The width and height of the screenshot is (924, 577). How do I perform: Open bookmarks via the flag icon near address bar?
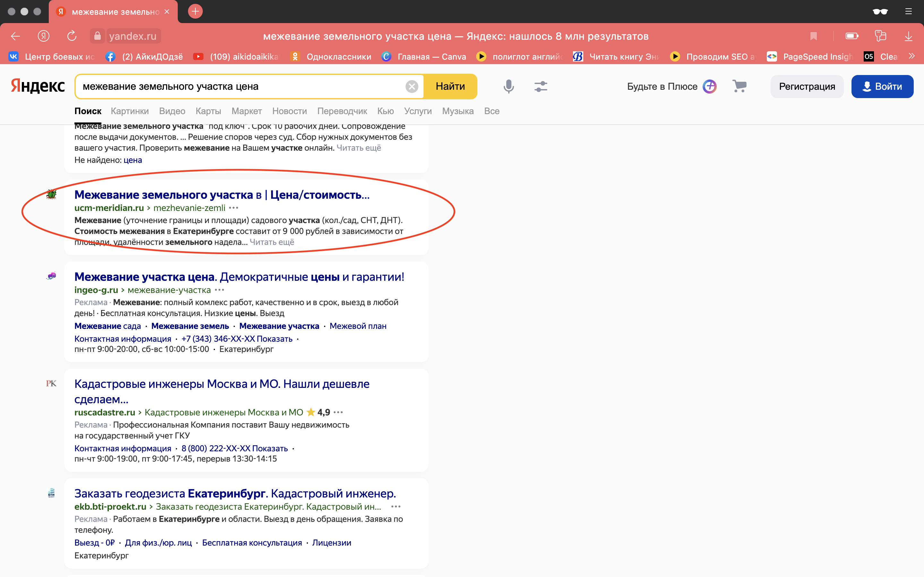(814, 36)
